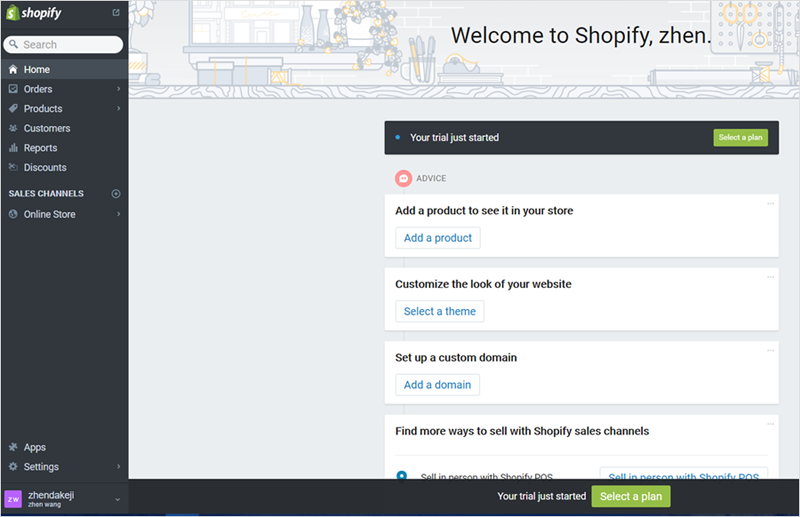The height and width of the screenshot is (517, 800).
Task: Open Reports in sidebar
Action: 64,147
